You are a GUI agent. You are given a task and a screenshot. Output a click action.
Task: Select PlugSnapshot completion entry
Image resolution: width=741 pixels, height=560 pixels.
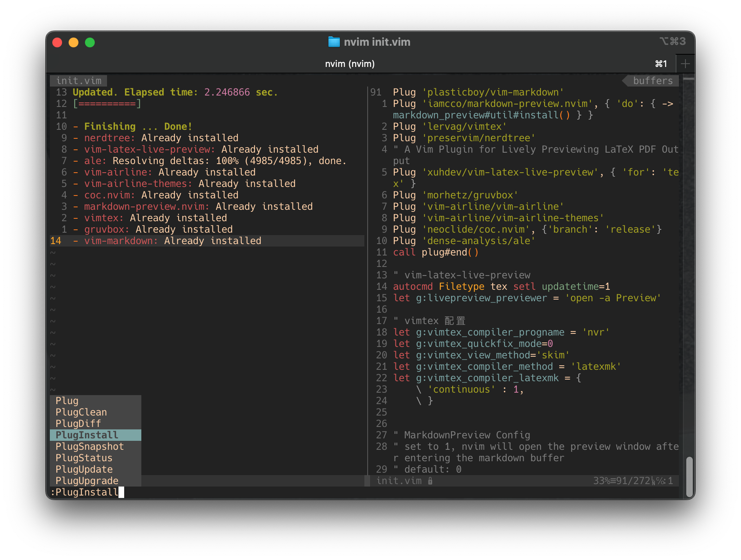coord(89,446)
